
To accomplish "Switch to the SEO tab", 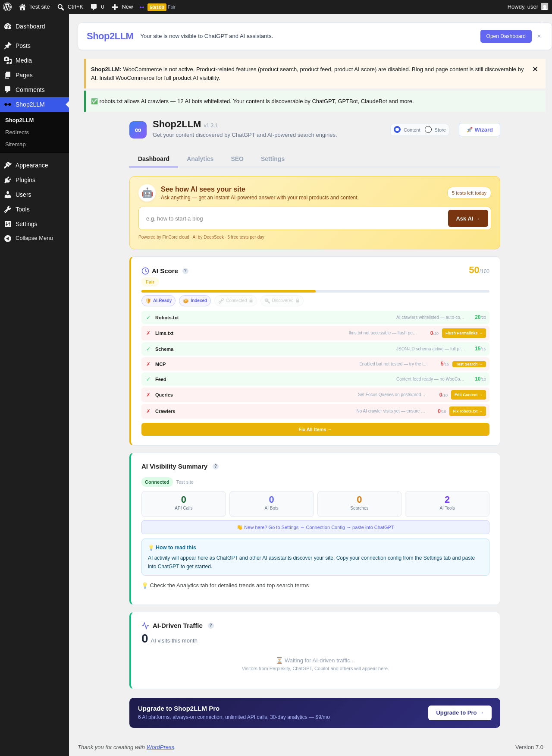I will point(237,159).
